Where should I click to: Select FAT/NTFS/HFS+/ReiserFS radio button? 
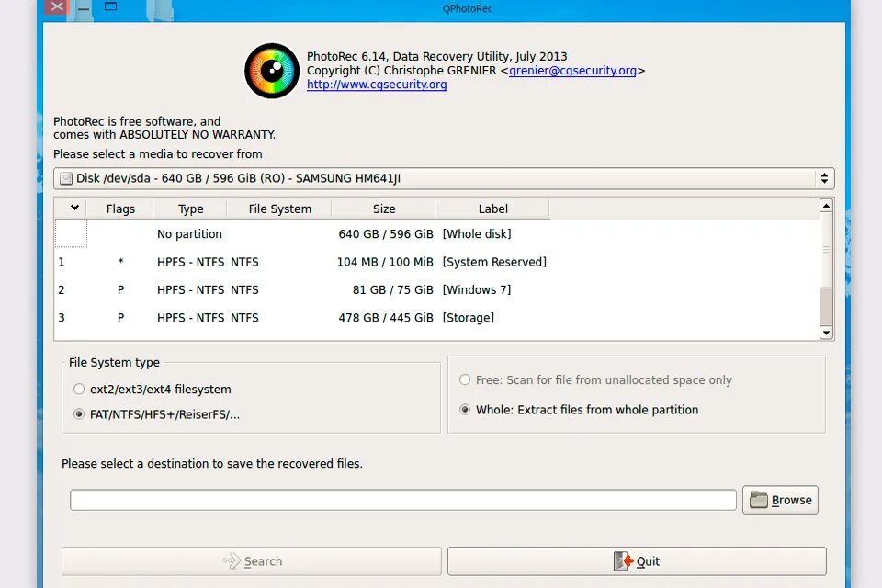click(79, 414)
